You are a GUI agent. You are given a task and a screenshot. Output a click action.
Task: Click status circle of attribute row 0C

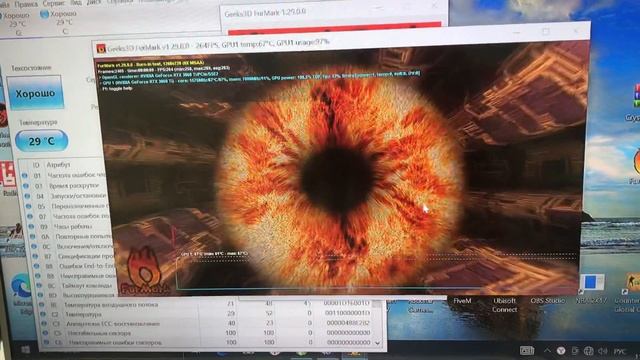[x=34, y=247]
